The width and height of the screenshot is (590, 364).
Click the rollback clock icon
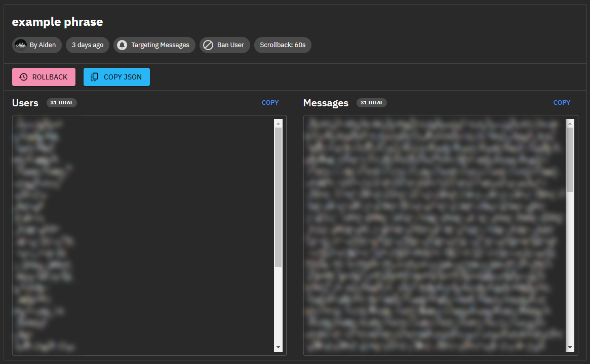click(x=23, y=76)
